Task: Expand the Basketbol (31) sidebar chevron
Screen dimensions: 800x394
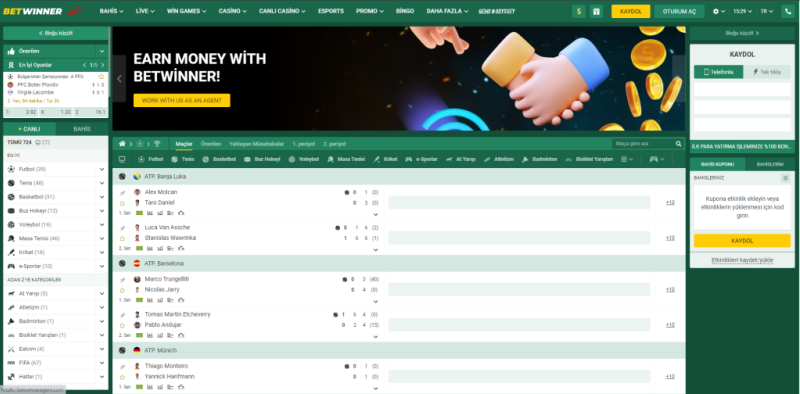Action: 102,197
